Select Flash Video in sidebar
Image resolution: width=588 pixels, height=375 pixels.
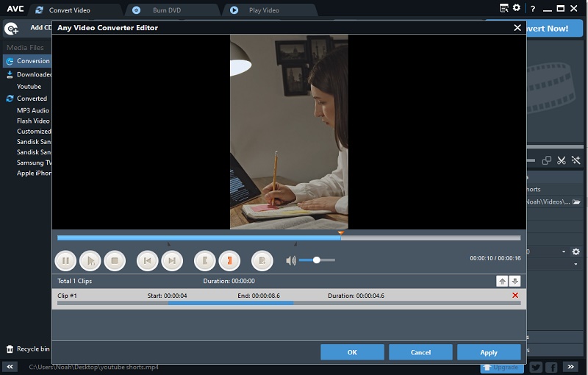[33, 121]
